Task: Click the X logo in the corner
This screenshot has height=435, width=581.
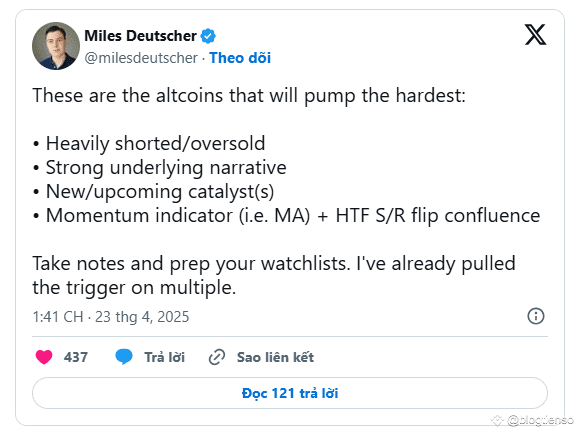Action: point(535,34)
